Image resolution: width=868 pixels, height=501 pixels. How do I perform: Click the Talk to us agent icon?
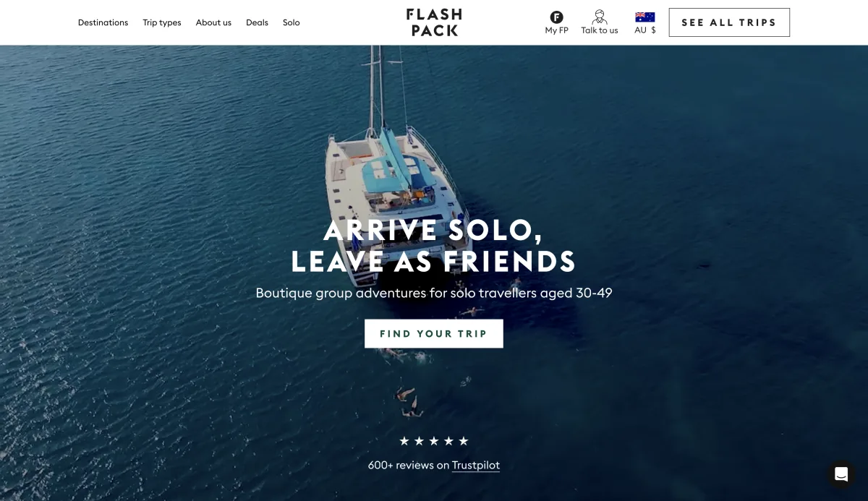click(599, 17)
